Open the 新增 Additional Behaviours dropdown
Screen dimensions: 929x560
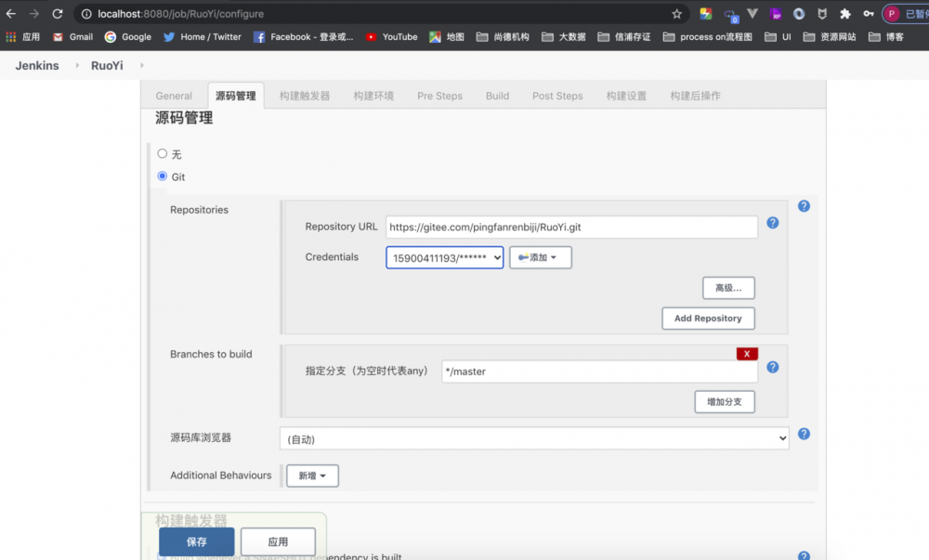click(312, 475)
